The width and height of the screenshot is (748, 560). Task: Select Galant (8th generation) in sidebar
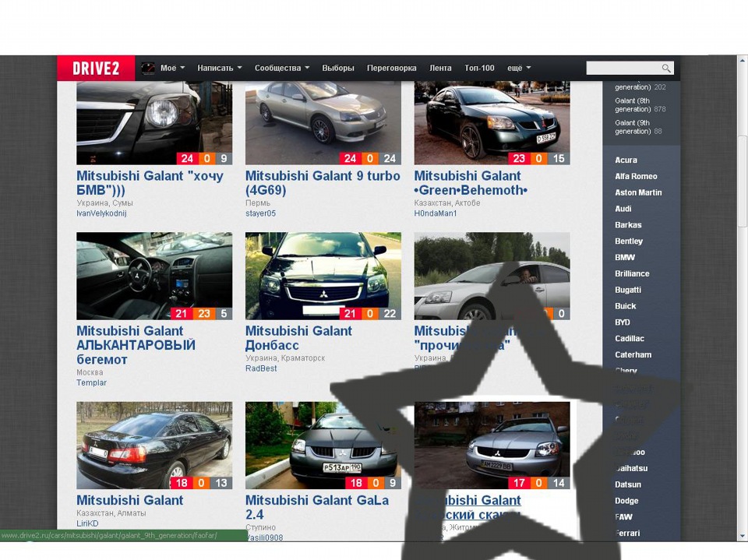click(x=640, y=105)
